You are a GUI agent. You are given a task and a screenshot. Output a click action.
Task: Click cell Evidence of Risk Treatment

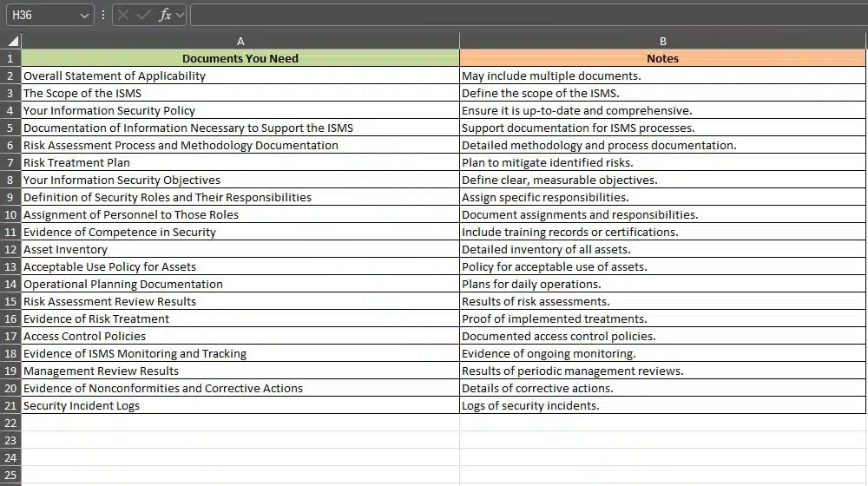click(x=240, y=319)
